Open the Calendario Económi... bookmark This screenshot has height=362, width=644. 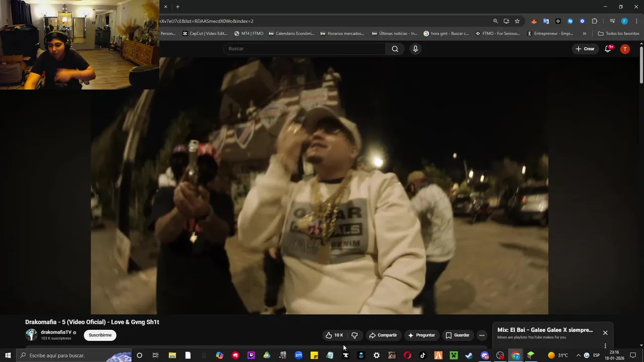pos(291,34)
